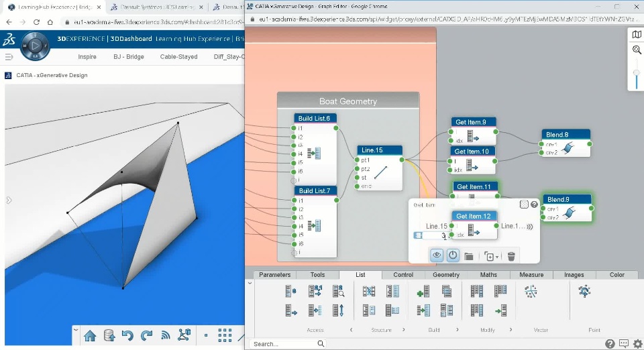Toggle the output broadcast waves next to Line.1…

530,227
